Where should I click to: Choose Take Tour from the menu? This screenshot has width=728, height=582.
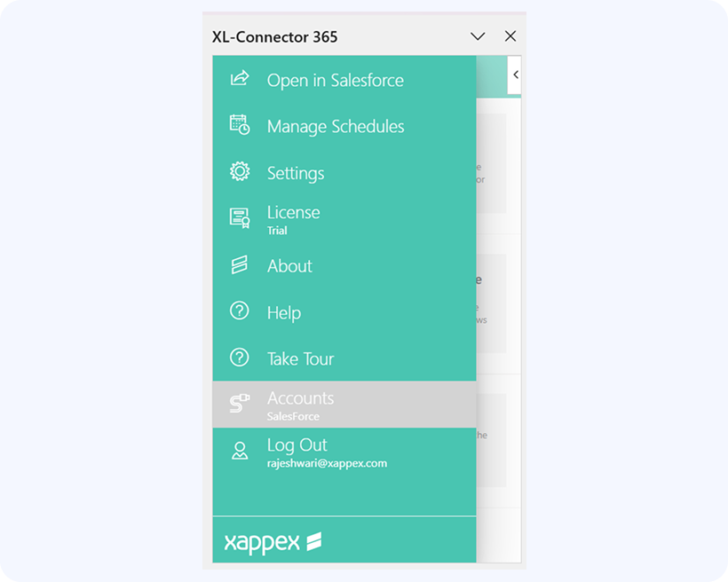(x=300, y=359)
